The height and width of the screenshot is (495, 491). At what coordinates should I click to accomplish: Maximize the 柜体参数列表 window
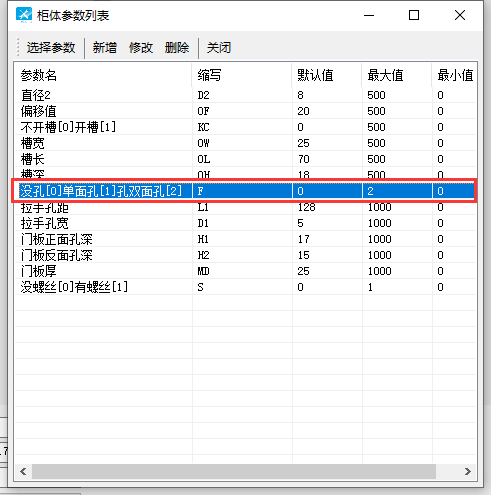click(x=414, y=15)
